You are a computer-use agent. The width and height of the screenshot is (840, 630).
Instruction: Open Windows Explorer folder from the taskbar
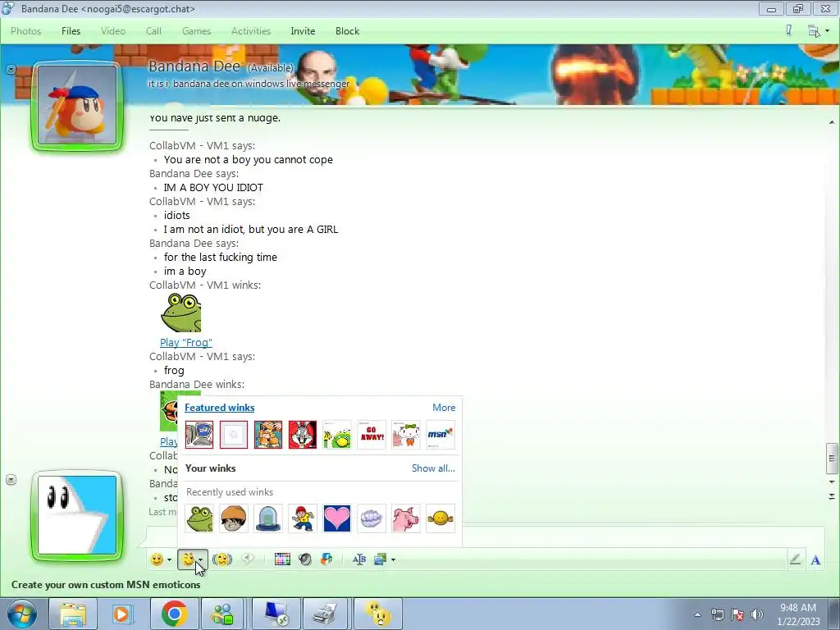pos(72,614)
